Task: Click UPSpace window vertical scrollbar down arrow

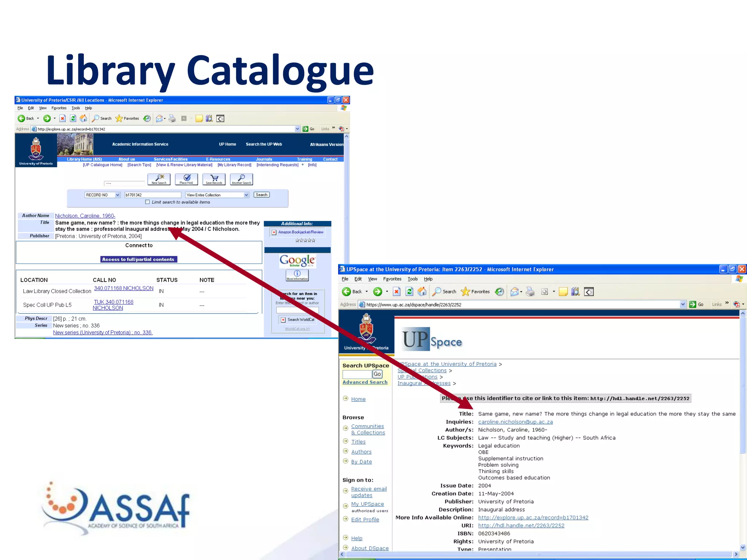Action: (x=743, y=547)
